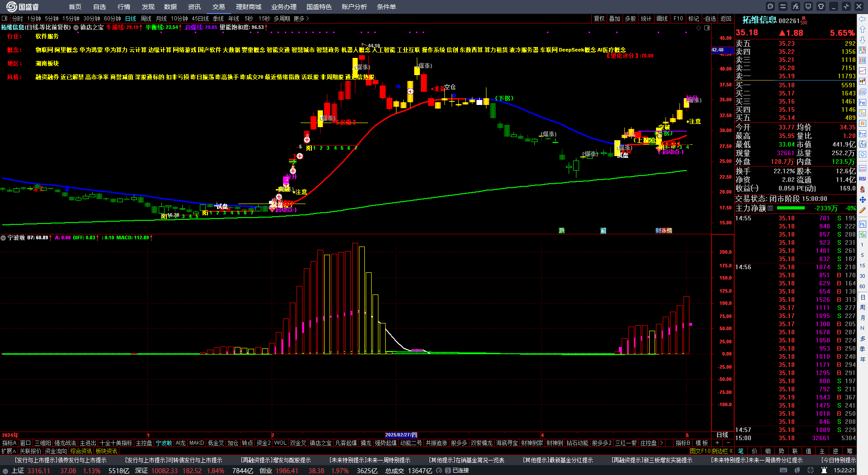This screenshot has width=868, height=475.
Task: Click the Guosheng logo at top left
Action: tap(23, 7)
